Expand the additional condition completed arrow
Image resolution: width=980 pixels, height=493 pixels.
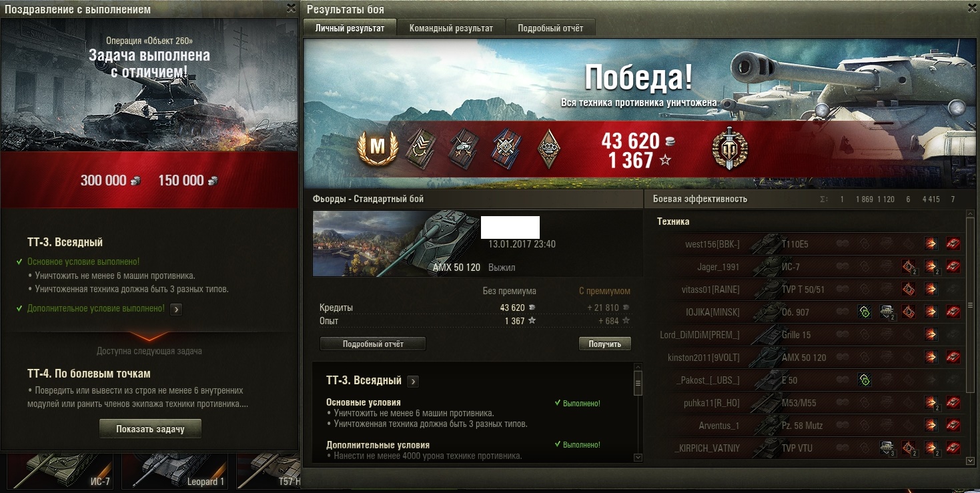[175, 309]
